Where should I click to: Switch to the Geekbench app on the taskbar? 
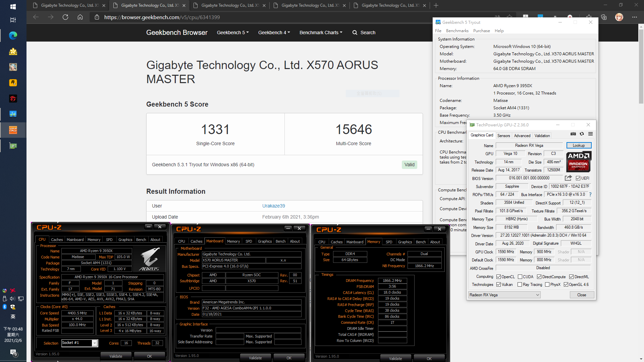[x=13, y=114]
